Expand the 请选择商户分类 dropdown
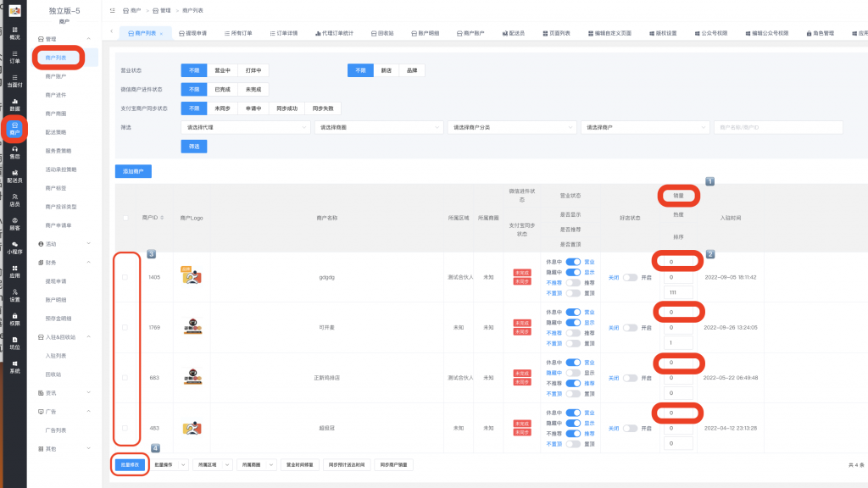Viewport: 868px width, 488px height. tap(511, 126)
